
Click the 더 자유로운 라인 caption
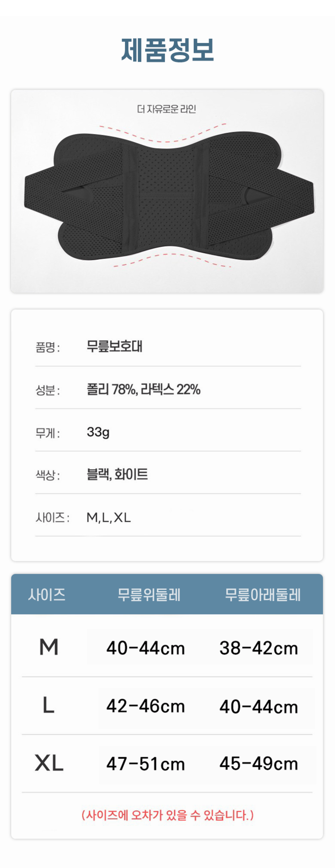click(167, 109)
